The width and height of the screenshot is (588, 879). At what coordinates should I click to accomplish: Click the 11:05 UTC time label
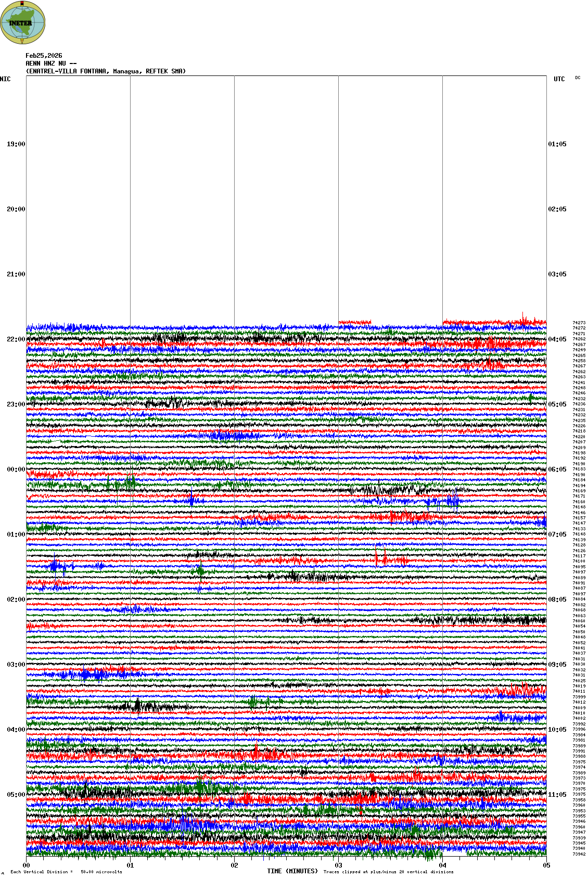[557, 795]
